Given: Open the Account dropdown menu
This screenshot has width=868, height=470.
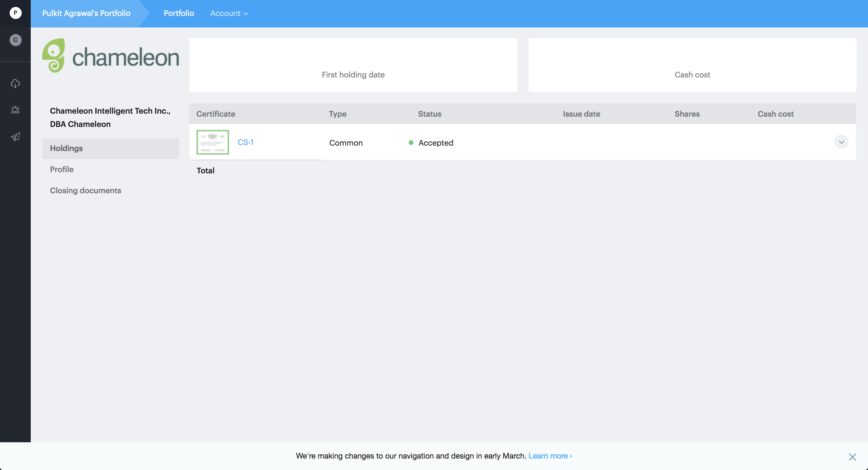Looking at the screenshot, I should pyautogui.click(x=229, y=13).
